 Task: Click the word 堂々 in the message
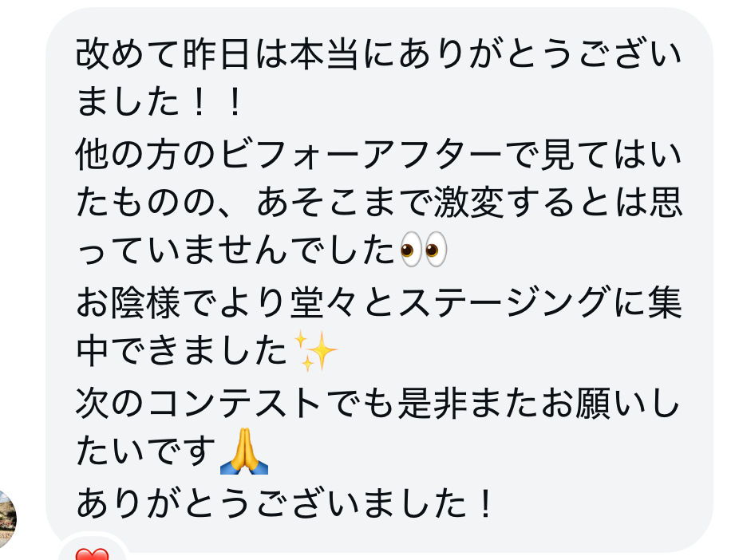pyautogui.click(x=326, y=302)
